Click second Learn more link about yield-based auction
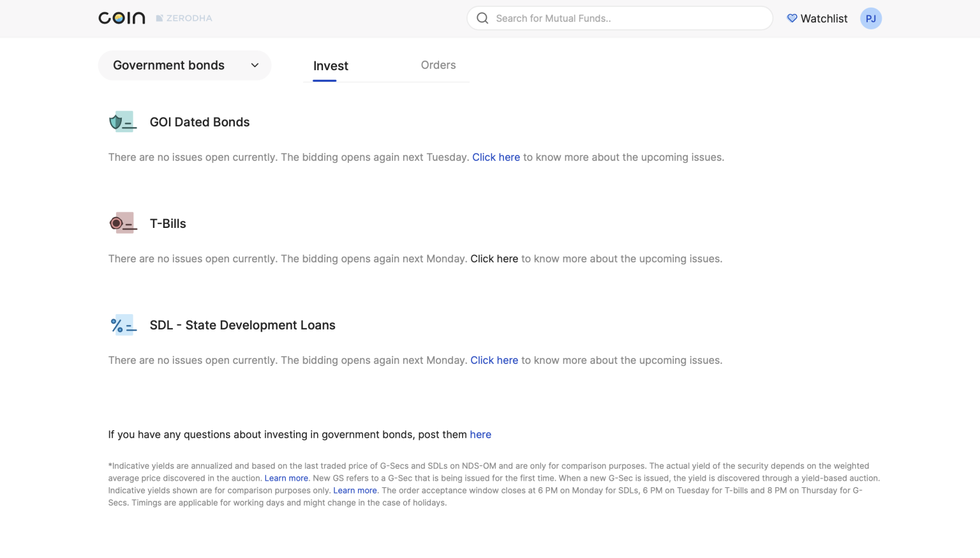This screenshot has width=980, height=558. click(x=355, y=490)
